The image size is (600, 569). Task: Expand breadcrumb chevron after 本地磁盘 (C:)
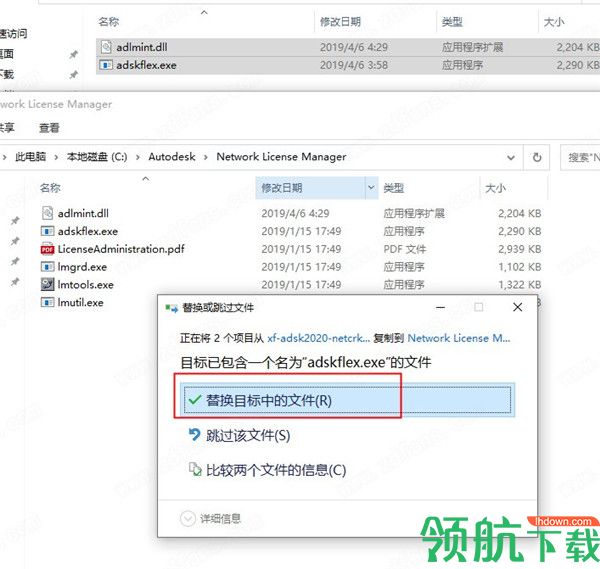pyautogui.click(x=137, y=157)
